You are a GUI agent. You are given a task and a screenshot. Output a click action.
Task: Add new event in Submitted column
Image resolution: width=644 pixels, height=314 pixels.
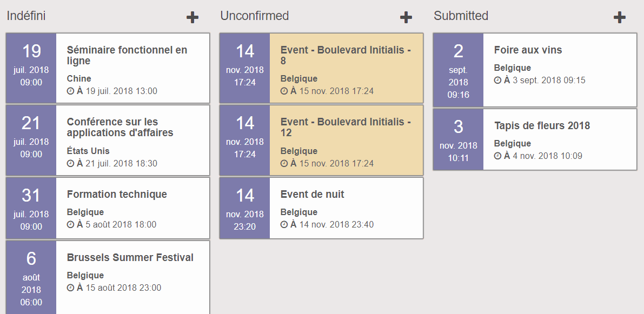(619, 17)
